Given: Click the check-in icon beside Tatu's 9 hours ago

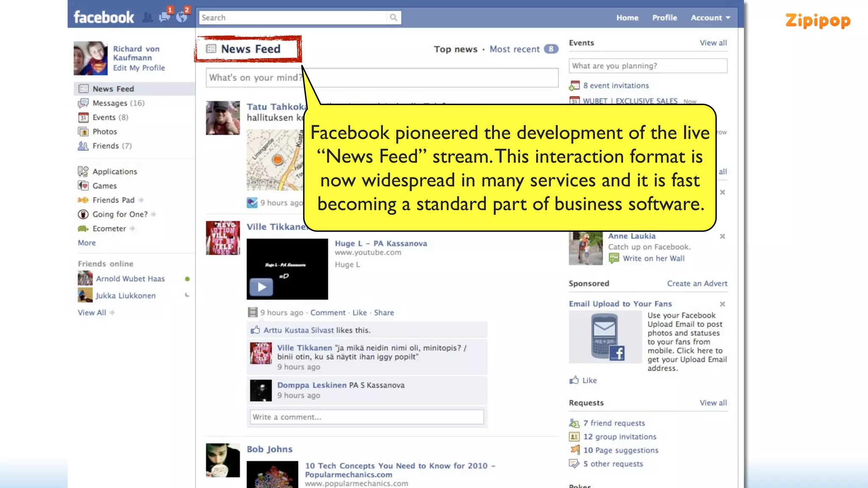Looking at the screenshot, I should 252,202.
